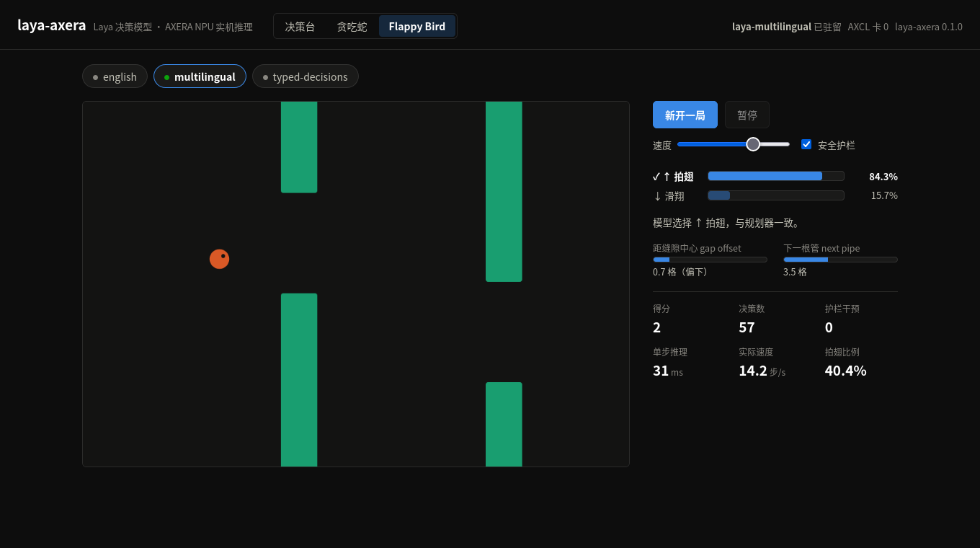
Task: Choose the english model chip
Action: click(x=115, y=76)
